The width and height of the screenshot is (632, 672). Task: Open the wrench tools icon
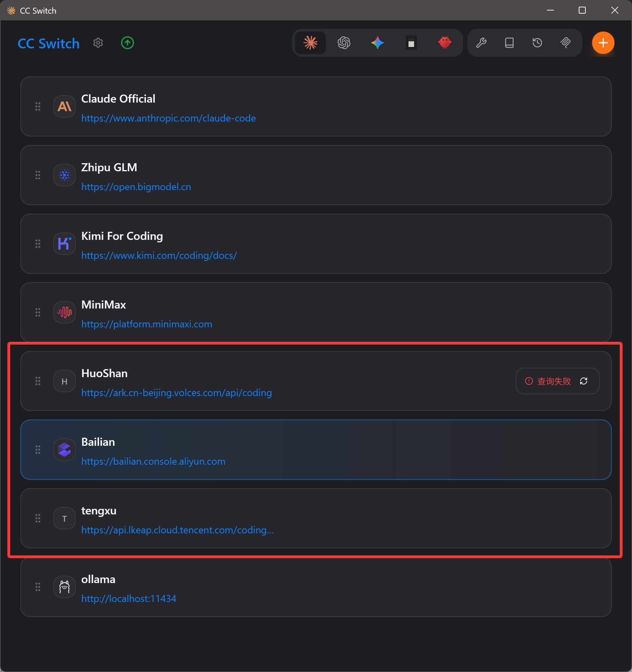tap(481, 43)
